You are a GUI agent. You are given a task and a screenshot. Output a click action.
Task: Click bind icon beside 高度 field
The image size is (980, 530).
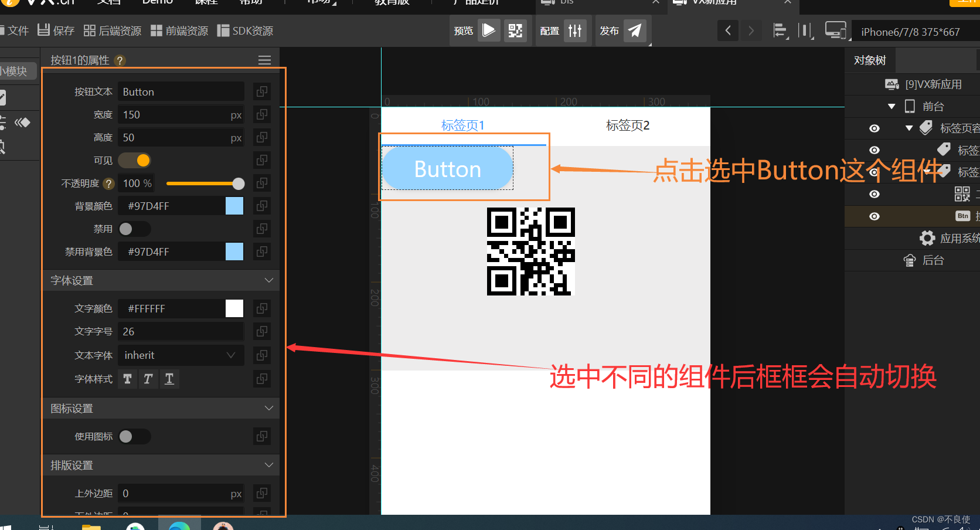point(262,137)
